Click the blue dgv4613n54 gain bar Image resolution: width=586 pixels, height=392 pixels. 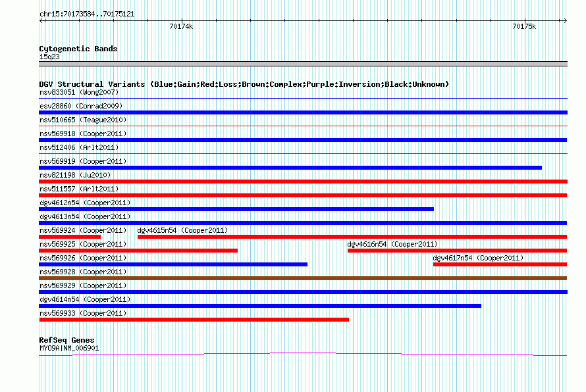coord(303,223)
